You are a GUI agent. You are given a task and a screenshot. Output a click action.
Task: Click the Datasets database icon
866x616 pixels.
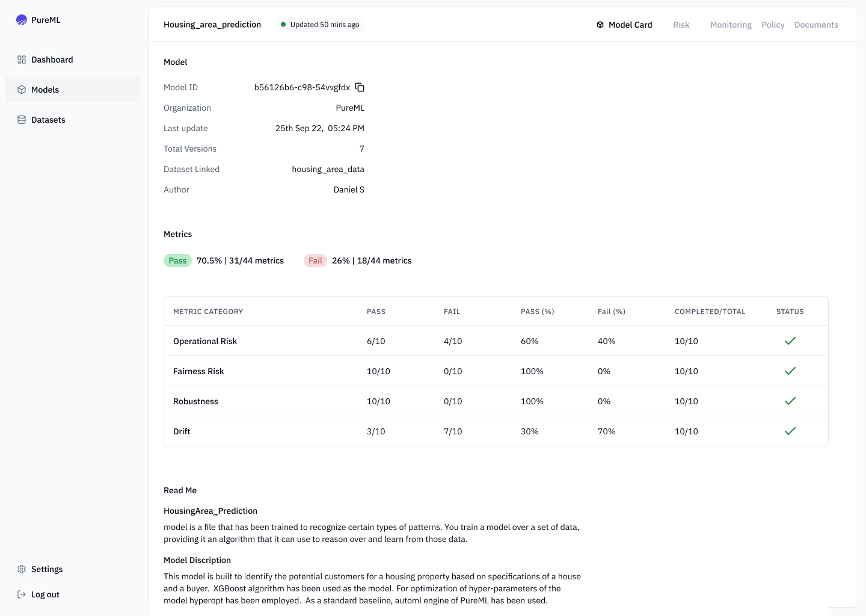pyautogui.click(x=22, y=120)
